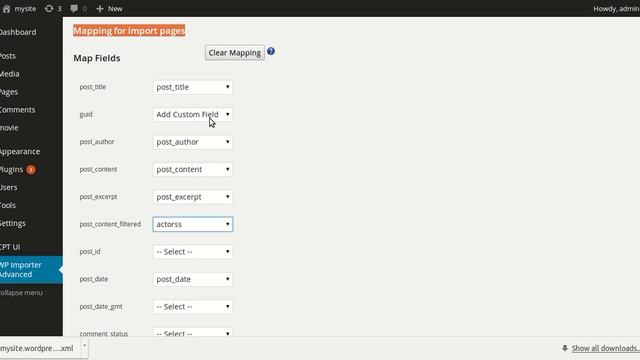Select WP Importer Advanced menu item
The height and width of the screenshot is (360, 640).
31,269
